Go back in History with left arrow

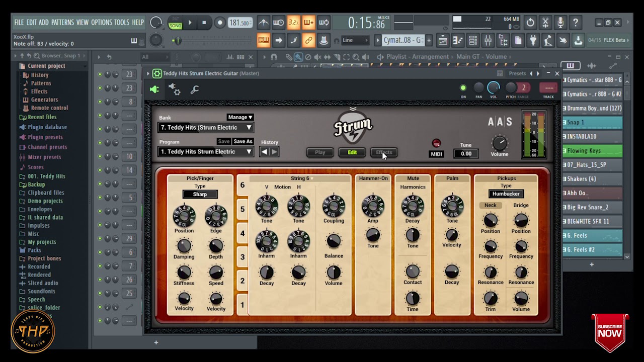pyautogui.click(x=264, y=152)
